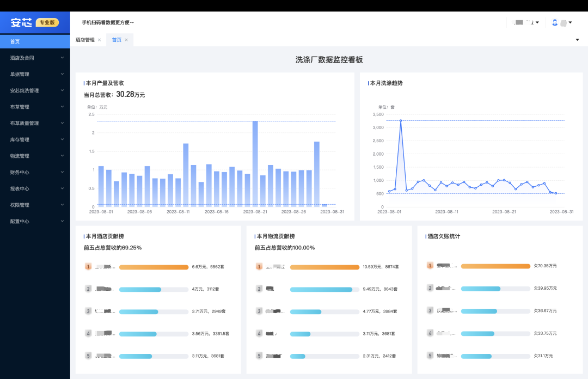Switch to the 酒店管理 tab
Viewport: 588px width, 379px height.
[x=85, y=40]
